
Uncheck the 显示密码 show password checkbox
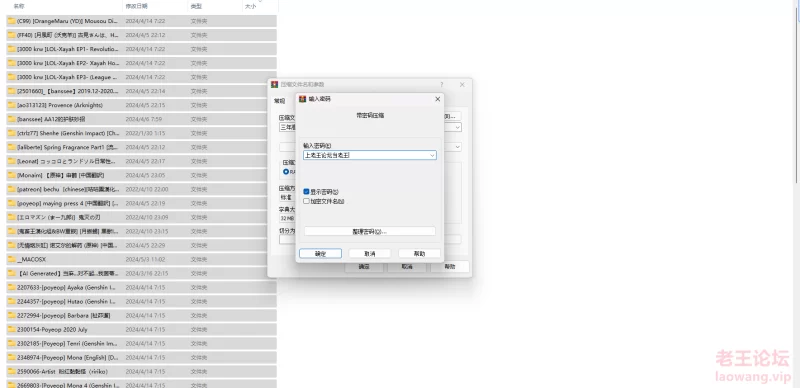(307, 192)
